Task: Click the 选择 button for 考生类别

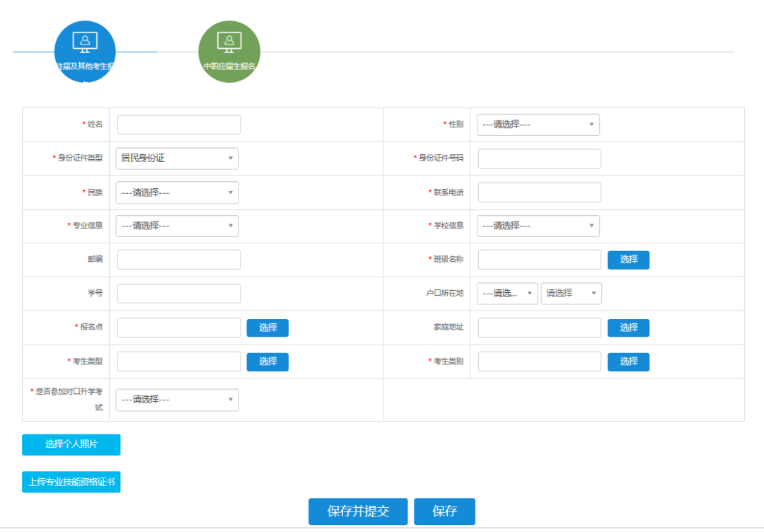Action: (x=628, y=362)
